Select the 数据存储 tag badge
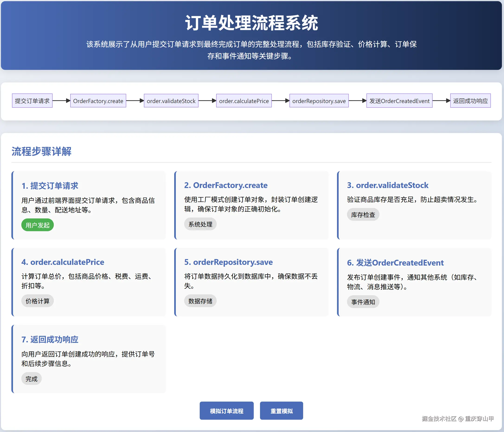 tap(200, 301)
